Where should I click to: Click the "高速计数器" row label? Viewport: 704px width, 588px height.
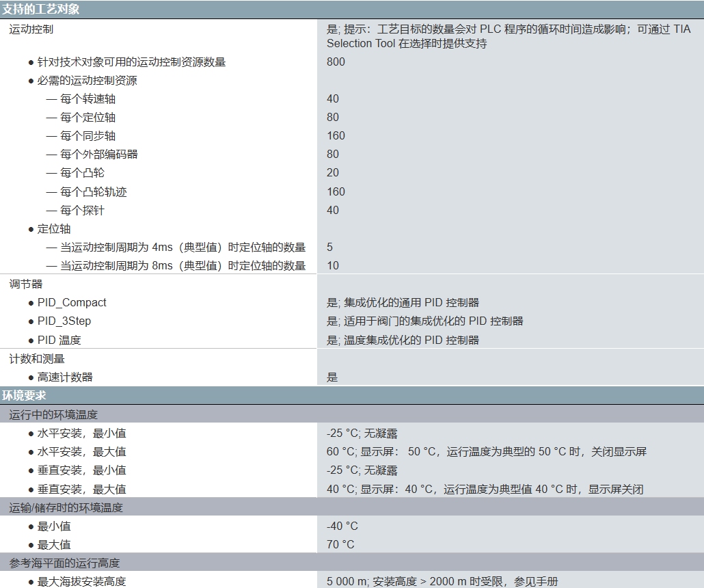click(x=65, y=377)
